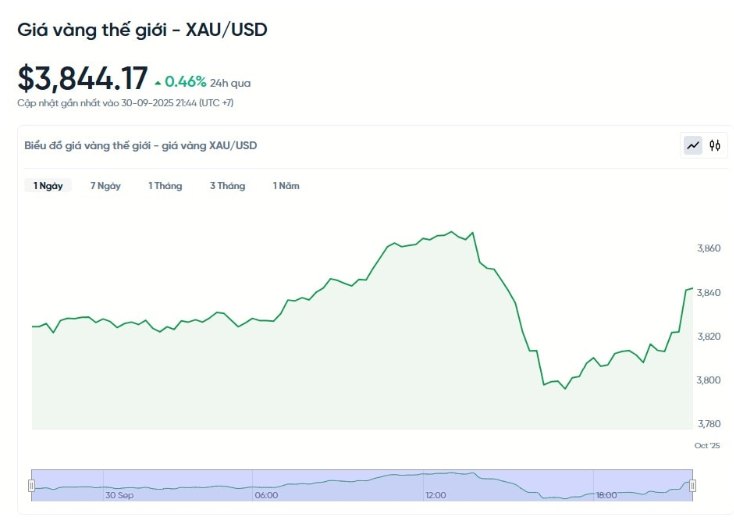Viewport: 734px width, 520px height.
Task: Click the $3,844.17 gold price
Action: click(x=83, y=78)
